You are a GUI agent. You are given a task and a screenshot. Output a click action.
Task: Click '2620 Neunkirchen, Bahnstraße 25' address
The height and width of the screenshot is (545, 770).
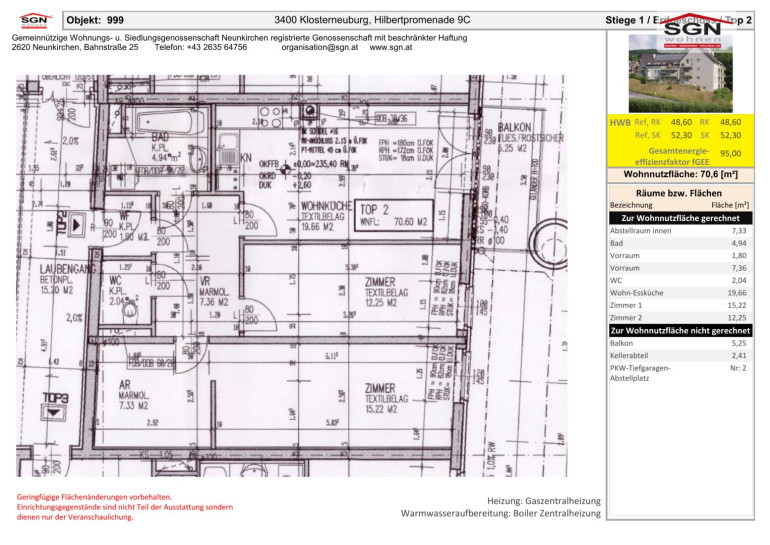(x=75, y=48)
